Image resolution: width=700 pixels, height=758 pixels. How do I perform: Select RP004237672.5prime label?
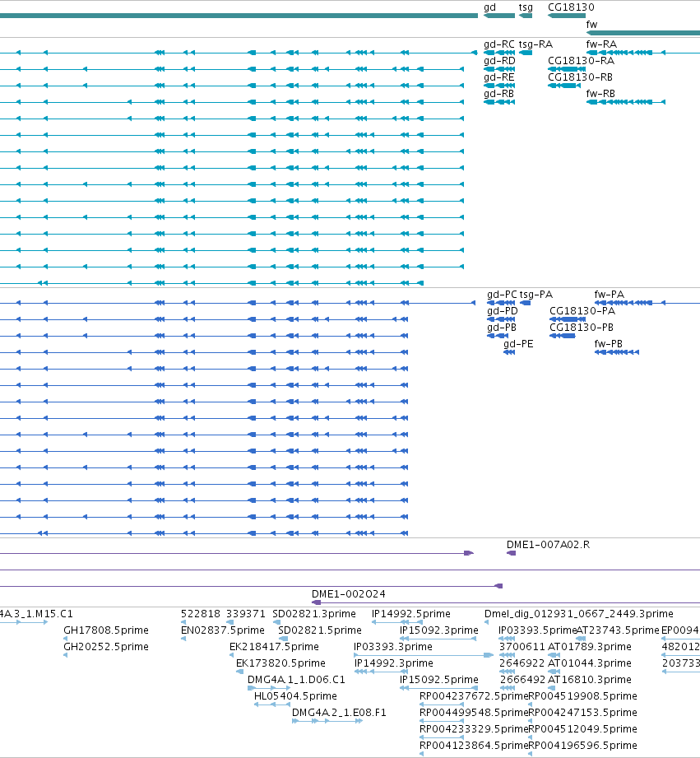(474, 696)
